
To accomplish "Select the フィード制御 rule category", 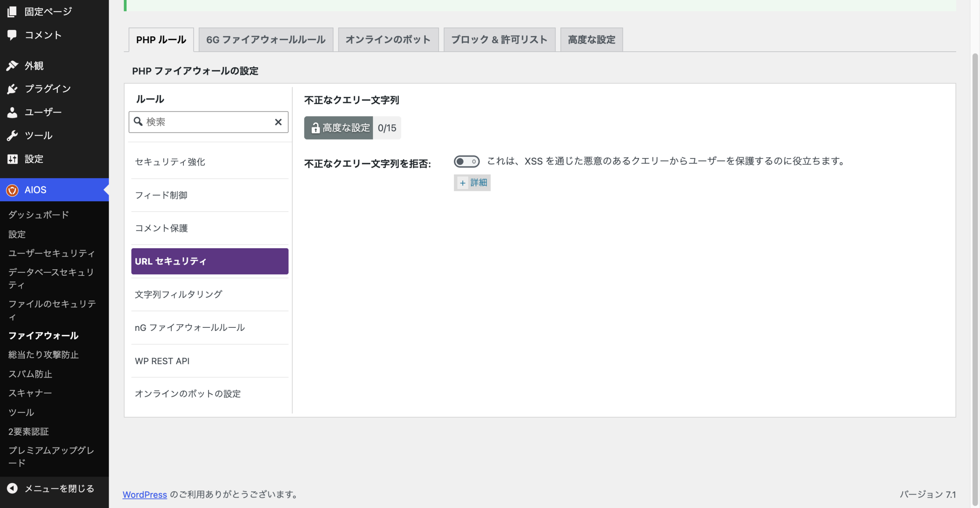I will click(209, 195).
